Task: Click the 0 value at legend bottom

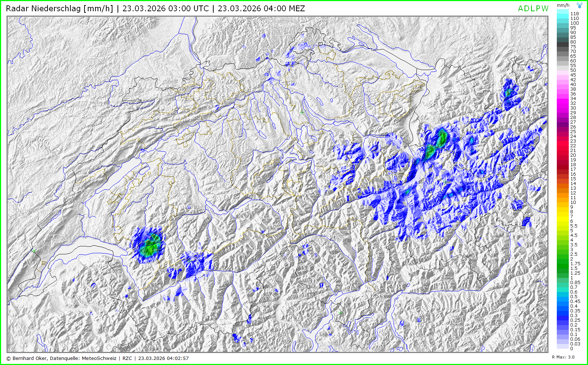Action: point(572,349)
